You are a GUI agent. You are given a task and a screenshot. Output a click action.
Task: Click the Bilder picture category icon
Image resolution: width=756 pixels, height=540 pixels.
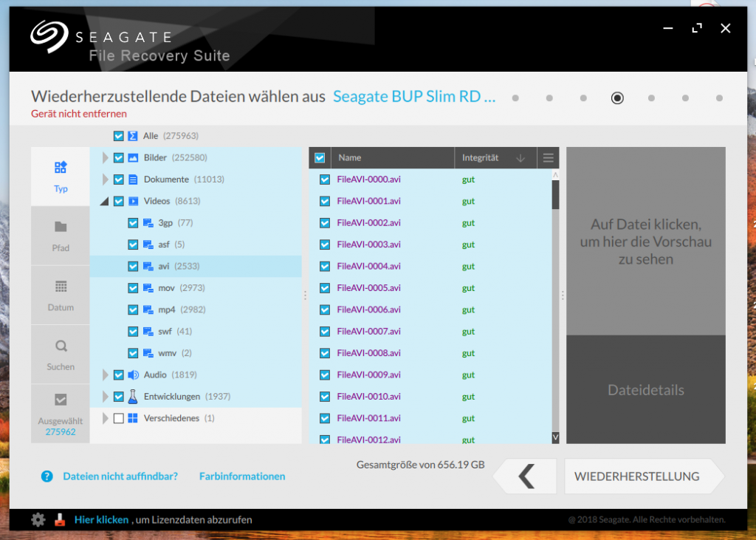(x=133, y=158)
